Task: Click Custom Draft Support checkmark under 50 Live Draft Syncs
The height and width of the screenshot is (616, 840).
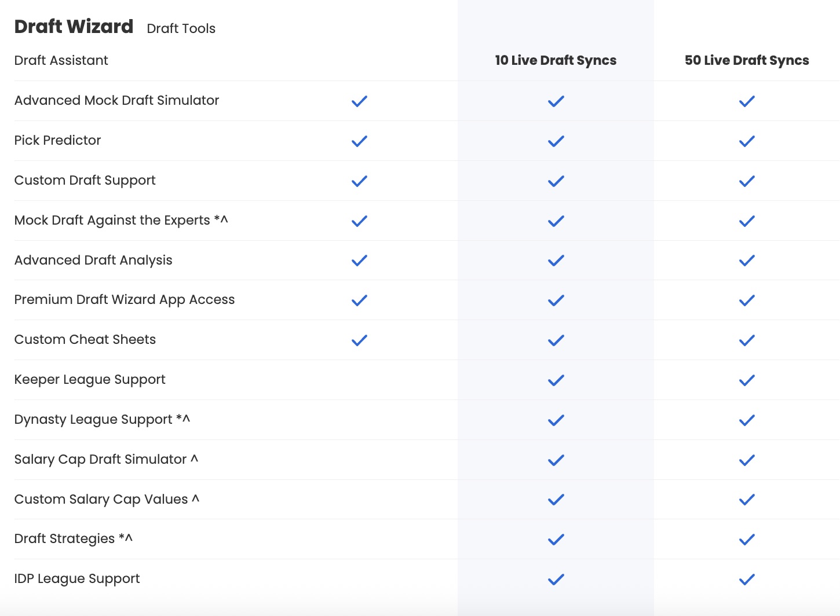Action: 747,181
